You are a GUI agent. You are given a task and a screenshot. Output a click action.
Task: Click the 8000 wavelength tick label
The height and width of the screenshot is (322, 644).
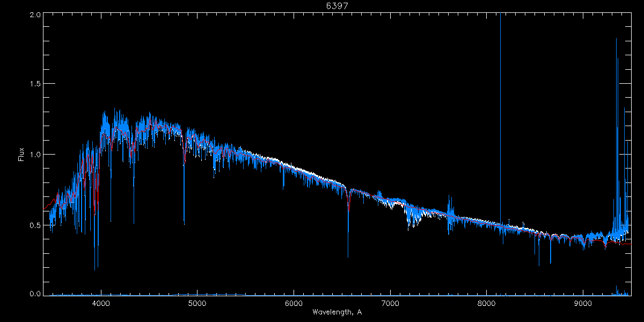click(486, 303)
